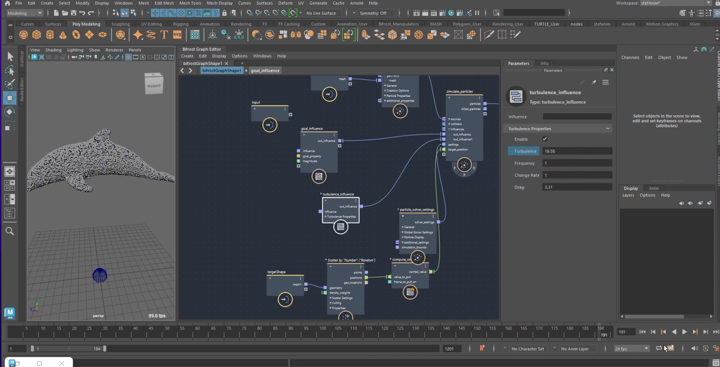Create a polygon sphere from the shelf
This screenshot has width=720, height=367.
tap(24, 34)
